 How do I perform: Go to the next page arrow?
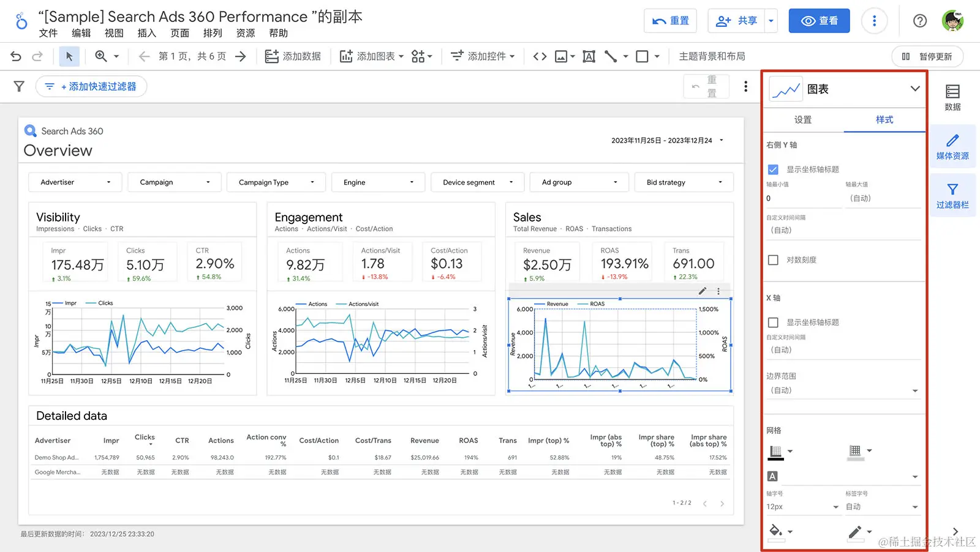[241, 56]
